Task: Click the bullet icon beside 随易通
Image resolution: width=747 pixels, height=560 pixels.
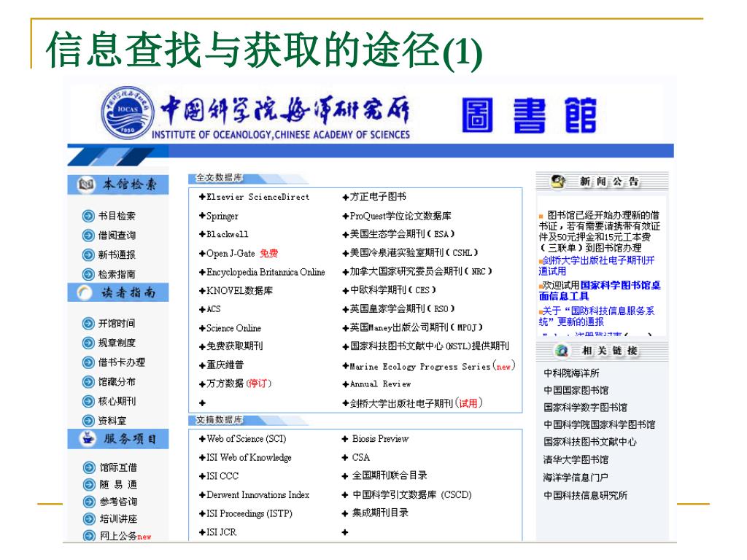Action: pos(89,485)
